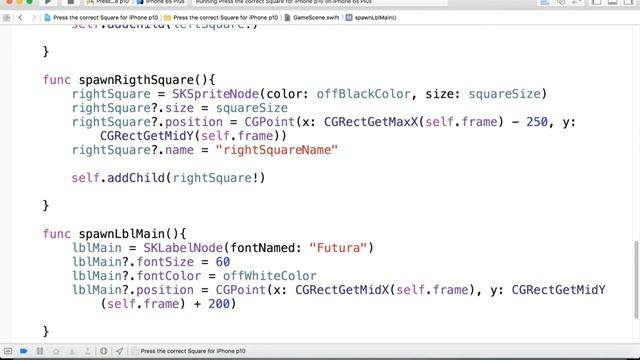This screenshot has height=360, width=640.
Task: Open the spawnLblMain() symbol jump bar menu
Action: [371, 18]
